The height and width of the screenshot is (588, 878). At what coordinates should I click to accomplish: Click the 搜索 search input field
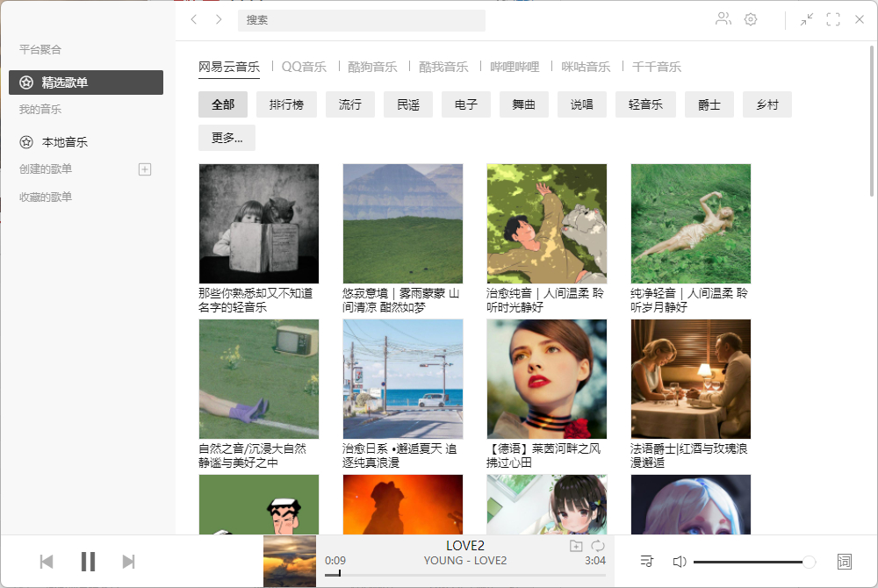pyautogui.click(x=361, y=20)
